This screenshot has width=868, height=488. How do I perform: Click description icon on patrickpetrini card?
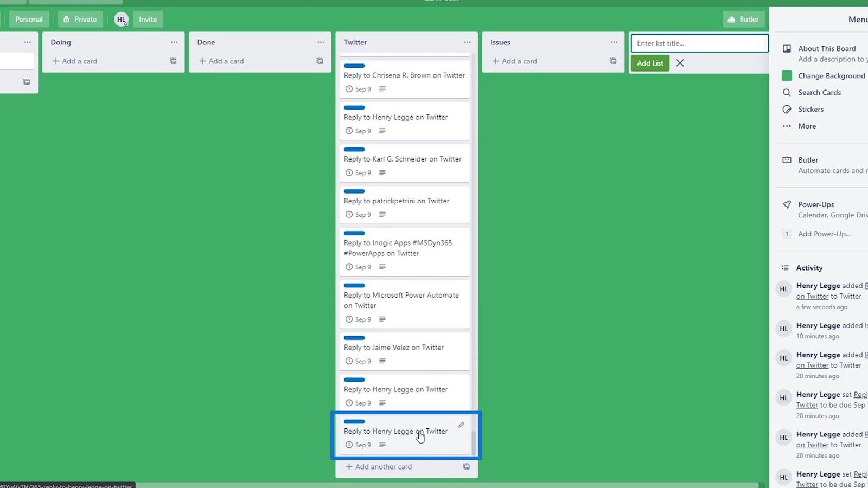[x=382, y=214]
